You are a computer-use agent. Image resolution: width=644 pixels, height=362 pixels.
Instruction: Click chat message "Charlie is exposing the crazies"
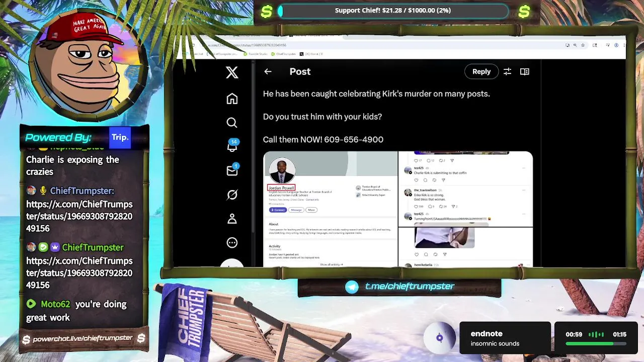click(72, 165)
